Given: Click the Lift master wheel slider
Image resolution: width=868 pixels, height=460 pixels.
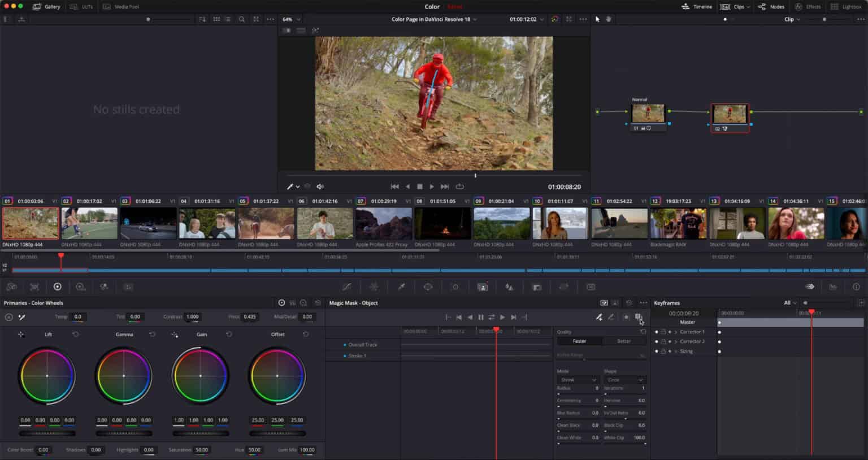Looking at the screenshot, I should click(47, 433).
